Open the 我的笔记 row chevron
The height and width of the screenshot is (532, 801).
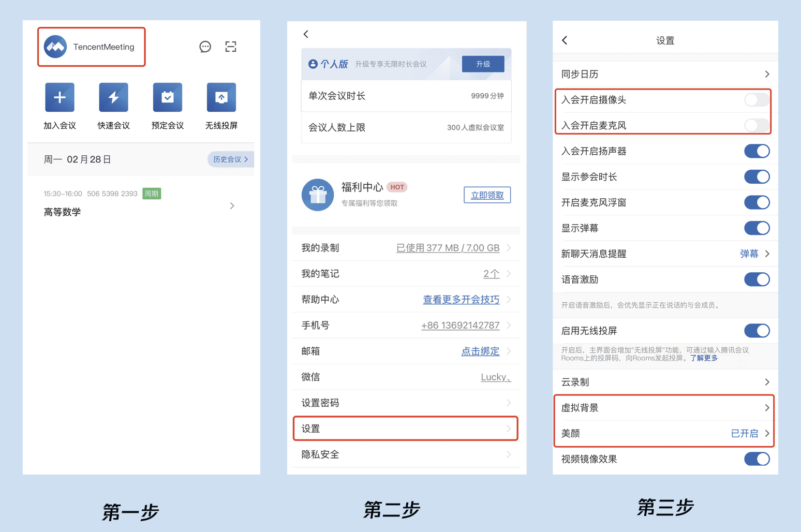pos(509,274)
